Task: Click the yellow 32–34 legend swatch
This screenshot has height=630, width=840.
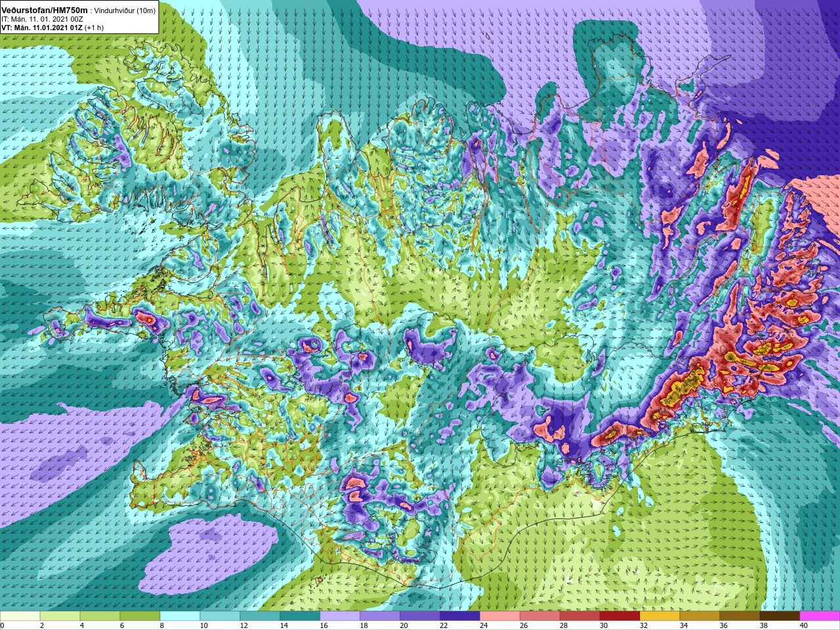Action: point(660,614)
